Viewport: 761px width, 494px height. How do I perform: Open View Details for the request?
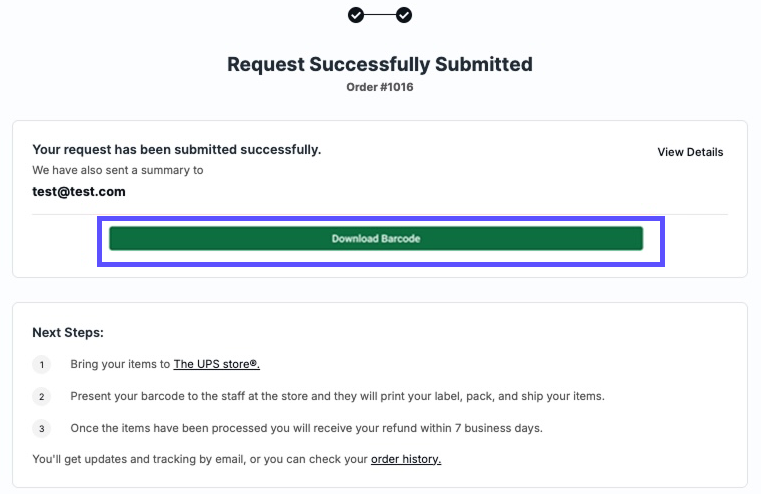tap(690, 152)
